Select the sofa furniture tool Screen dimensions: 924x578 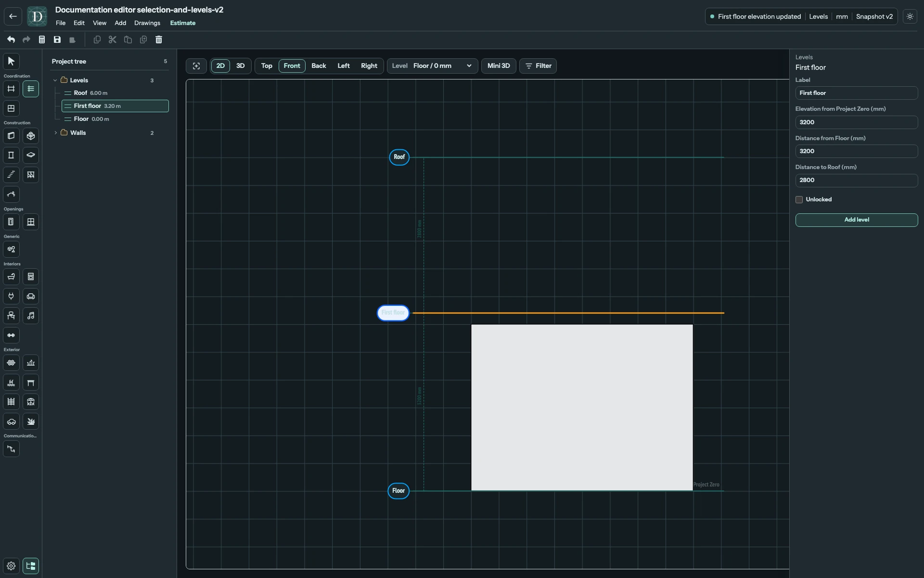click(31, 296)
